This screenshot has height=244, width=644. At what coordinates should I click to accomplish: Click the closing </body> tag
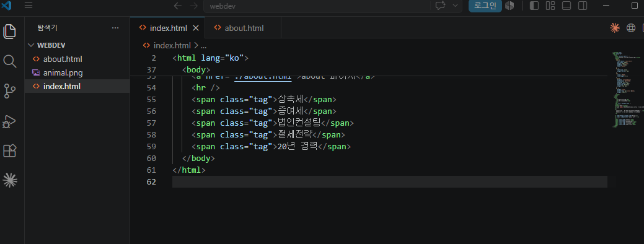click(198, 159)
